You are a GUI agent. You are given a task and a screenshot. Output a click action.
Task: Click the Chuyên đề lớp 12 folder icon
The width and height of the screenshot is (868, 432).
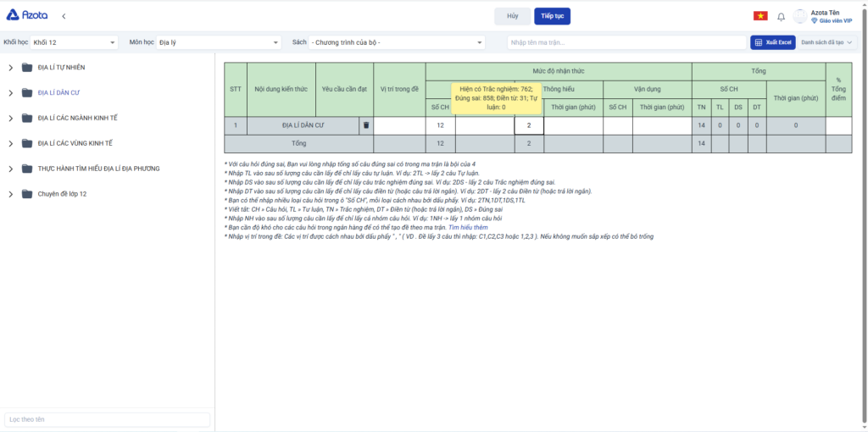tap(27, 194)
